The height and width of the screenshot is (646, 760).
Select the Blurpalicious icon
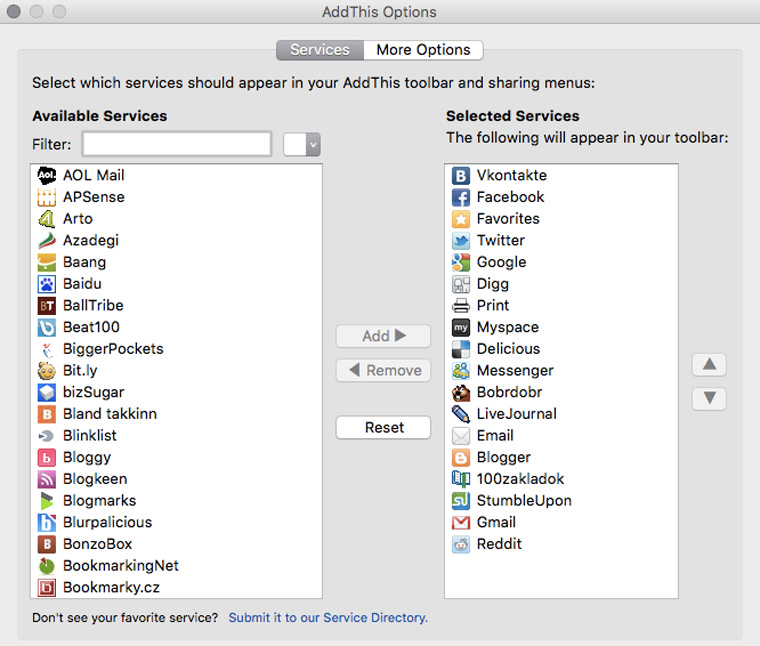point(47,522)
